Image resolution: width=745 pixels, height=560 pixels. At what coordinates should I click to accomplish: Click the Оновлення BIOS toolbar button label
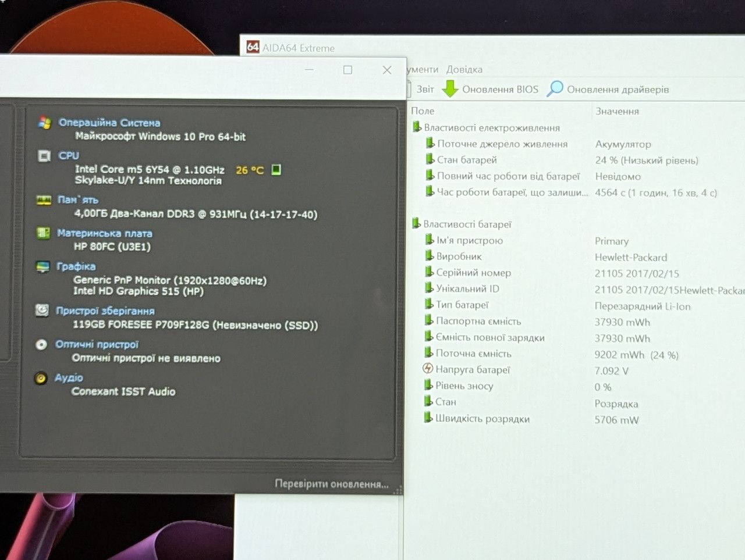(x=501, y=90)
